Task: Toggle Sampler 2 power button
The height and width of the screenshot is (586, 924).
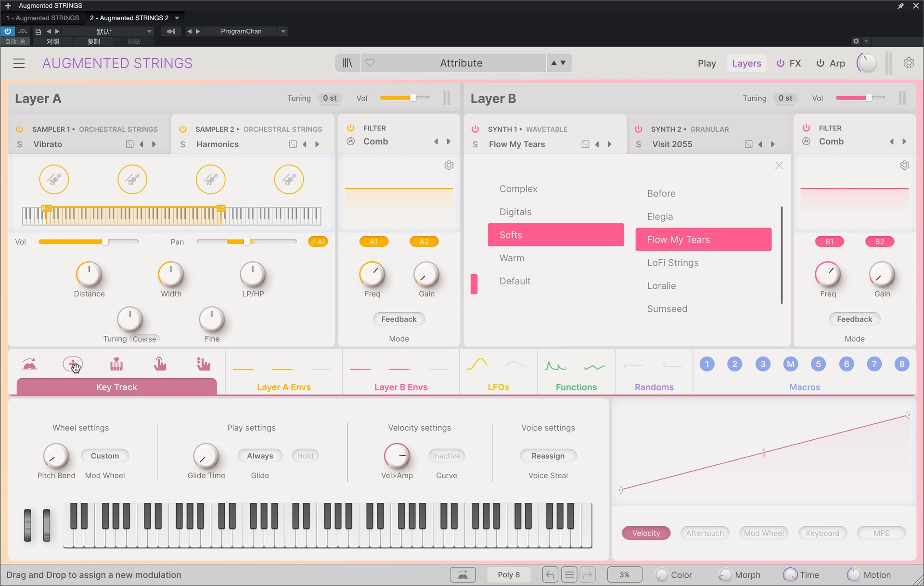Action: [x=183, y=129]
